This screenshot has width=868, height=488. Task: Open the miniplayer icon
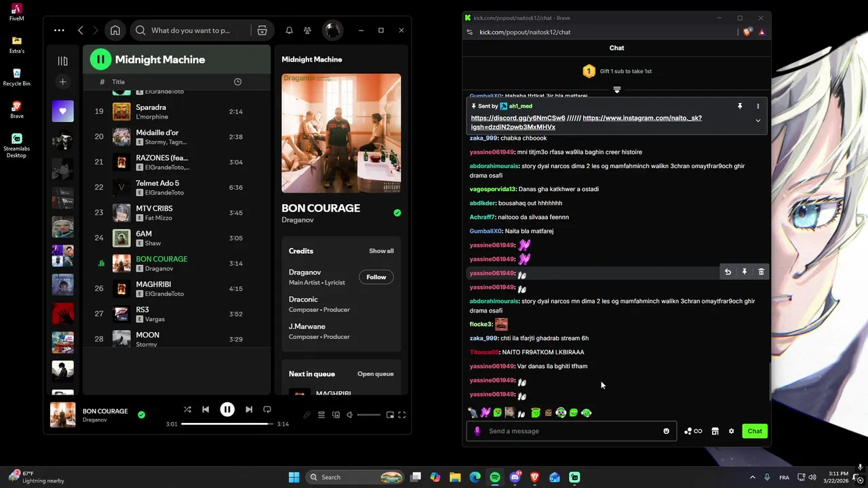[x=390, y=415]
